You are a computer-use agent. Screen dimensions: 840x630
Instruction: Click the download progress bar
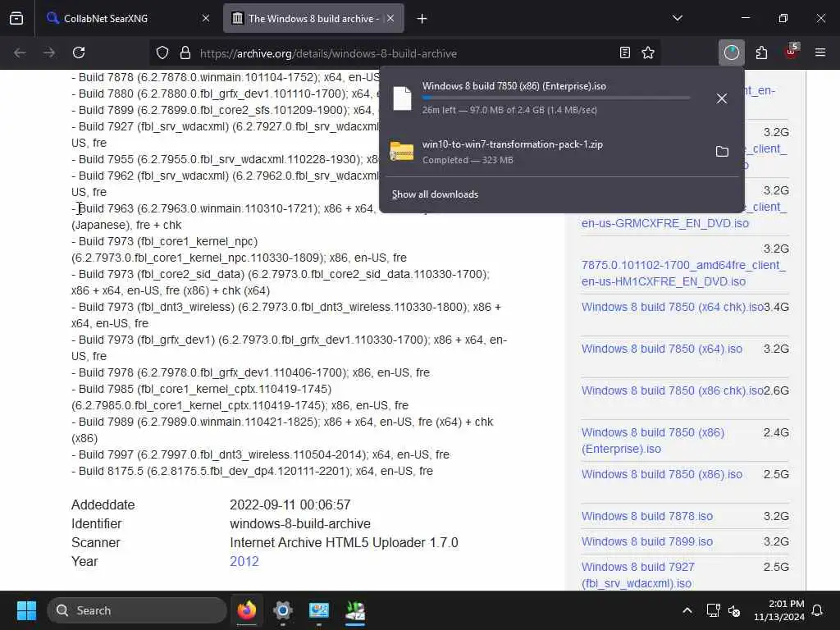point(555,98)
